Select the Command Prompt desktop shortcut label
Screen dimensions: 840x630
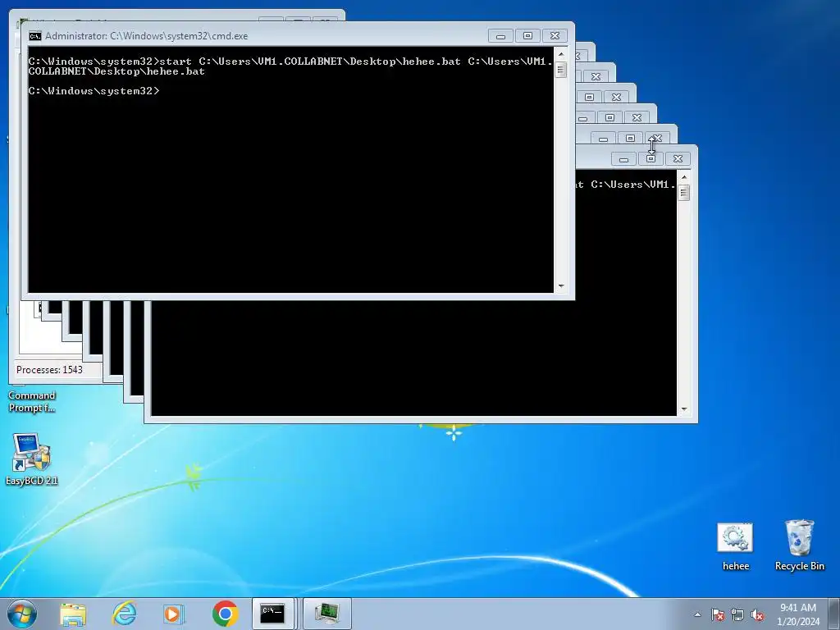pos(32,401)
